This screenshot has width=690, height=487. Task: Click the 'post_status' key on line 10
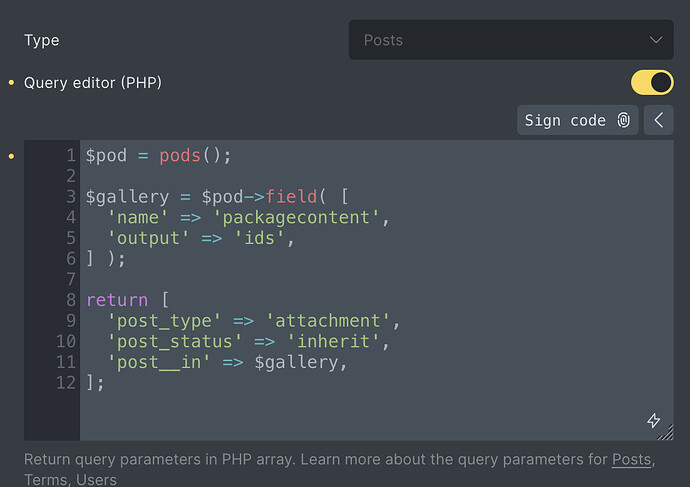click(x=175, y=341)
